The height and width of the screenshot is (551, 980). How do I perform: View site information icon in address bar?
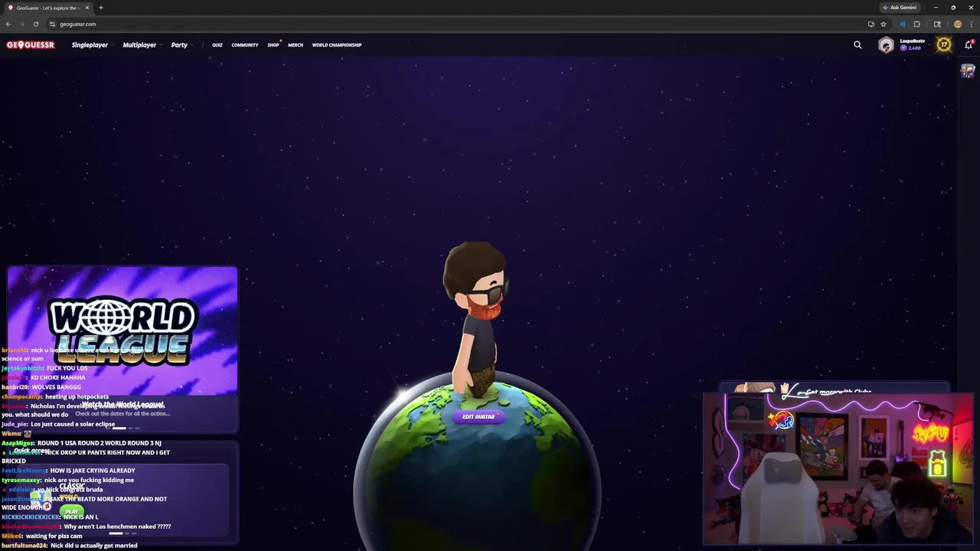click(x=53, y=24)
